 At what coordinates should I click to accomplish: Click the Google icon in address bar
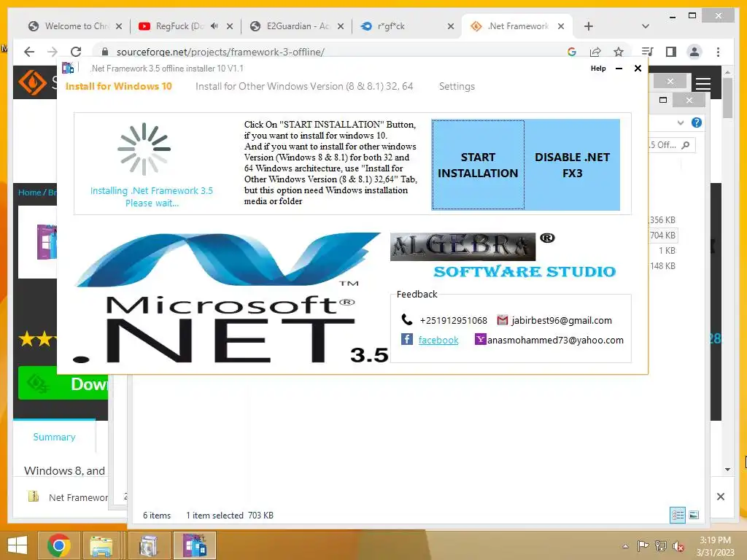click(x=572, y=52)
